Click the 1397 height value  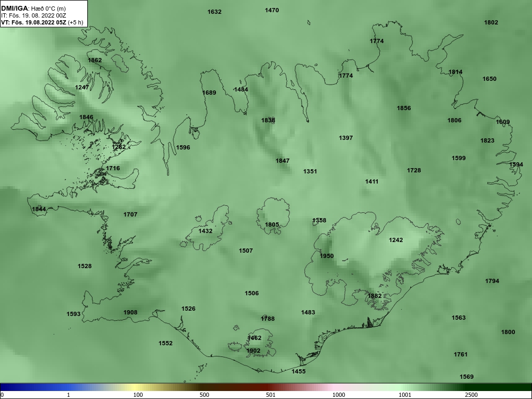(346, 138)
